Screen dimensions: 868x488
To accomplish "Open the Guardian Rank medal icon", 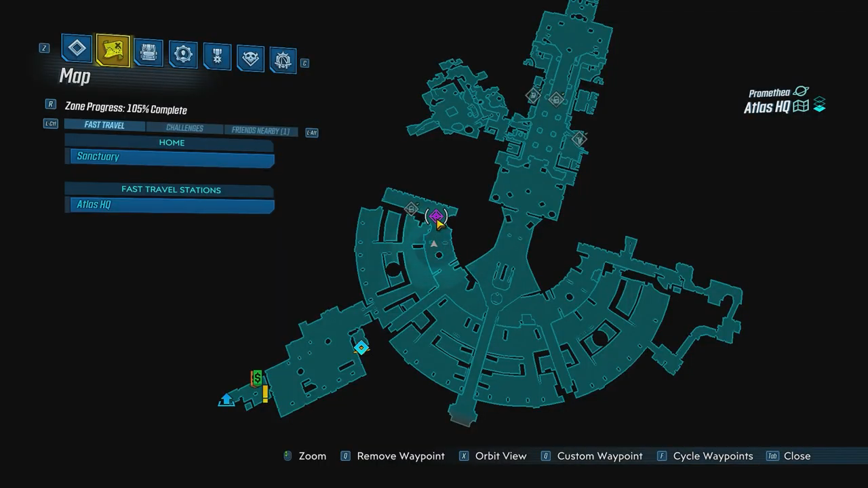I will (217, 56).
